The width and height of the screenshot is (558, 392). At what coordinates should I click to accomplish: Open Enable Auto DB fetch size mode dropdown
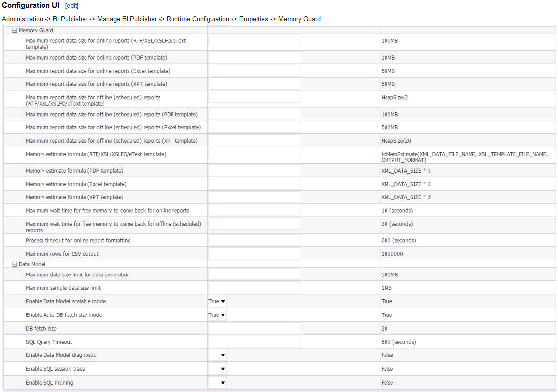click(216, 315)
